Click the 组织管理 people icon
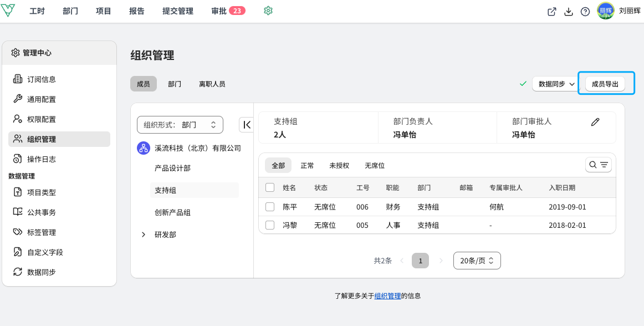644x326 pixels. [18, 139]
